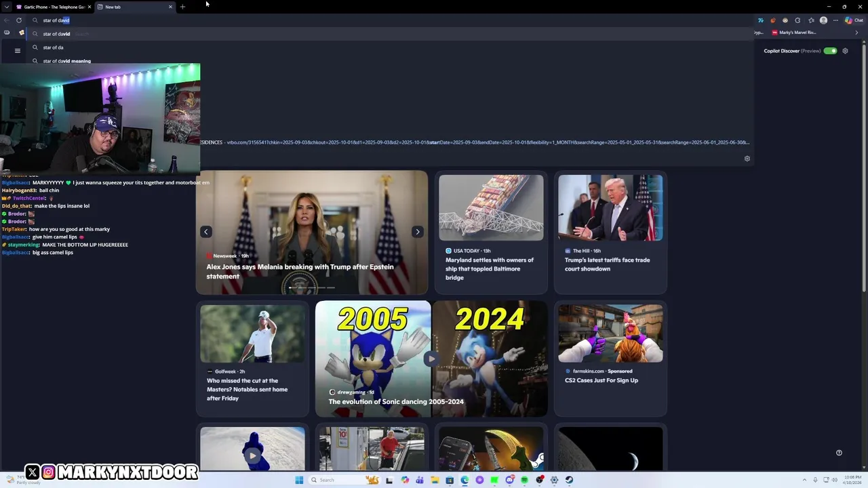Open the browser profile avatar

(823, 20)
